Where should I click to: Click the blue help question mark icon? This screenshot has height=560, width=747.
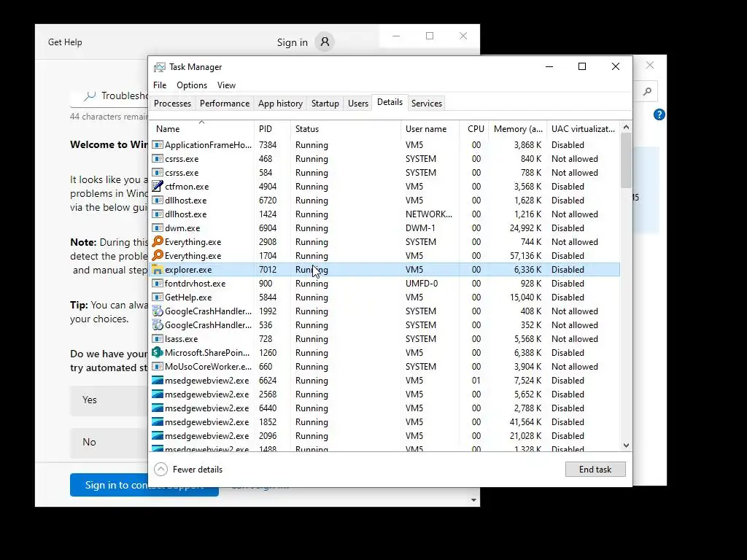659,114
